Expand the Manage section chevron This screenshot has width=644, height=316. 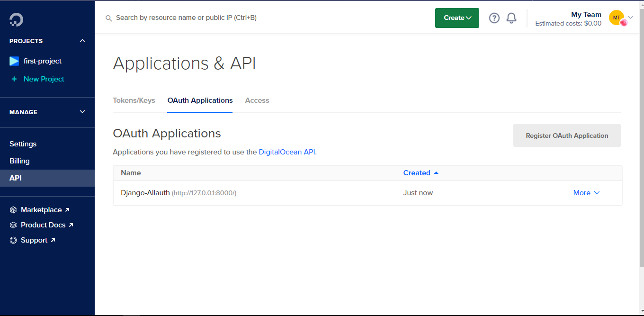point(82,112)
